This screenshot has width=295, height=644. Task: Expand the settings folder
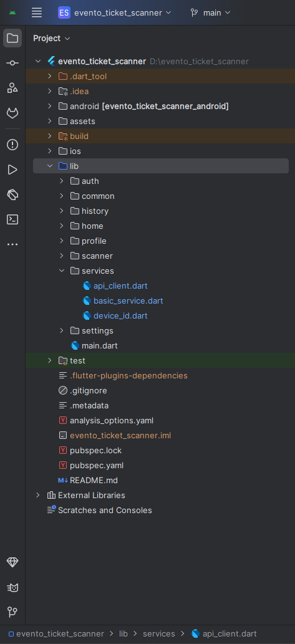point(62,330)
